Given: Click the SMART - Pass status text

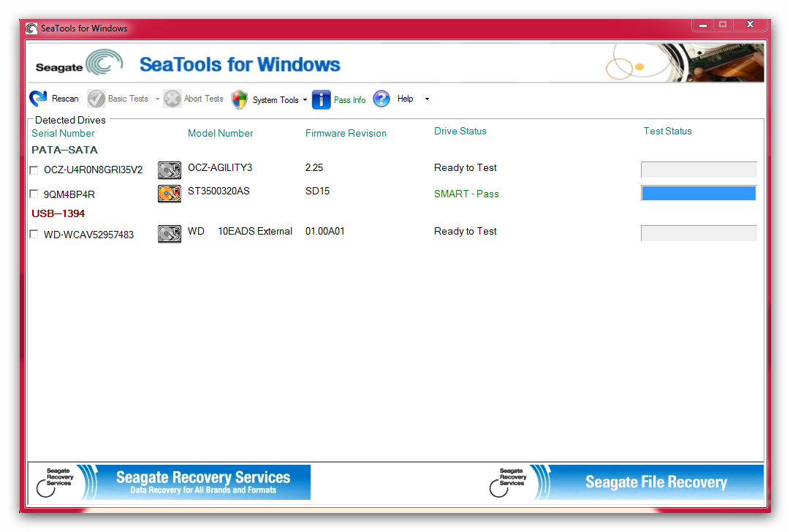Looking at the screenshot, I should pos(466,194).
